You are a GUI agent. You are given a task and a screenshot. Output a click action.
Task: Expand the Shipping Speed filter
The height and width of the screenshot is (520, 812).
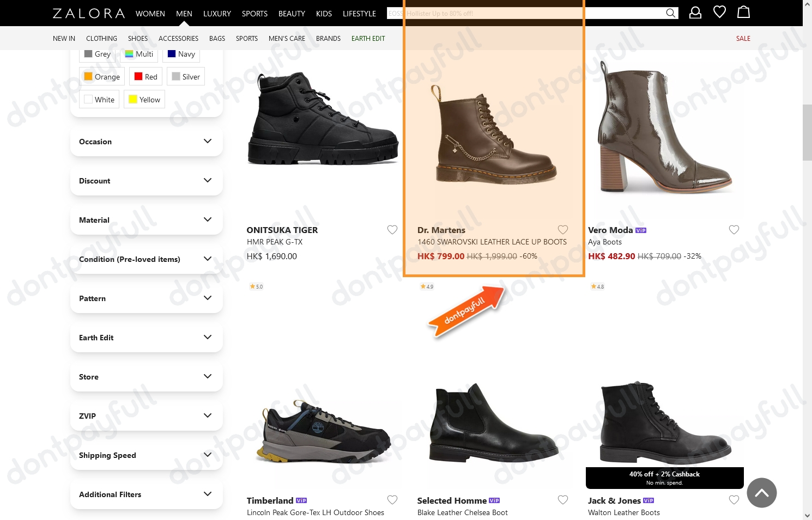[x=146, y=455]
